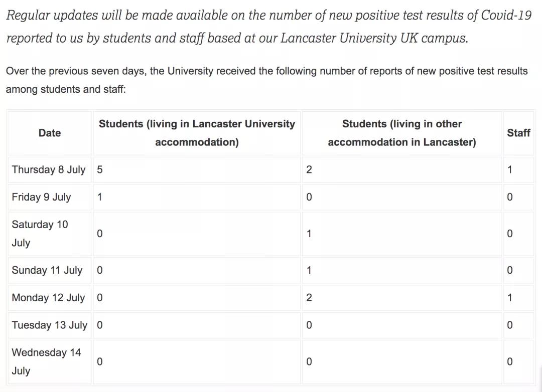Click the value 5 in Thursday's row

tap(100, 169)
